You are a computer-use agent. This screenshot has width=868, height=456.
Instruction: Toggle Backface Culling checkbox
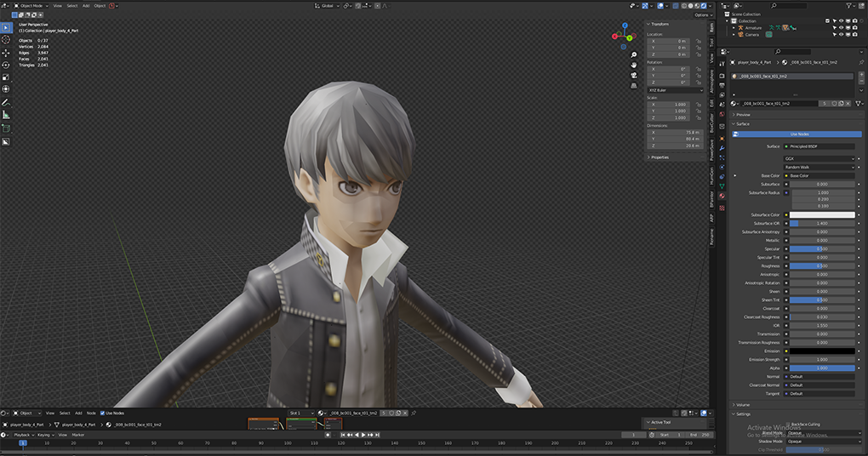coord(788,425)
